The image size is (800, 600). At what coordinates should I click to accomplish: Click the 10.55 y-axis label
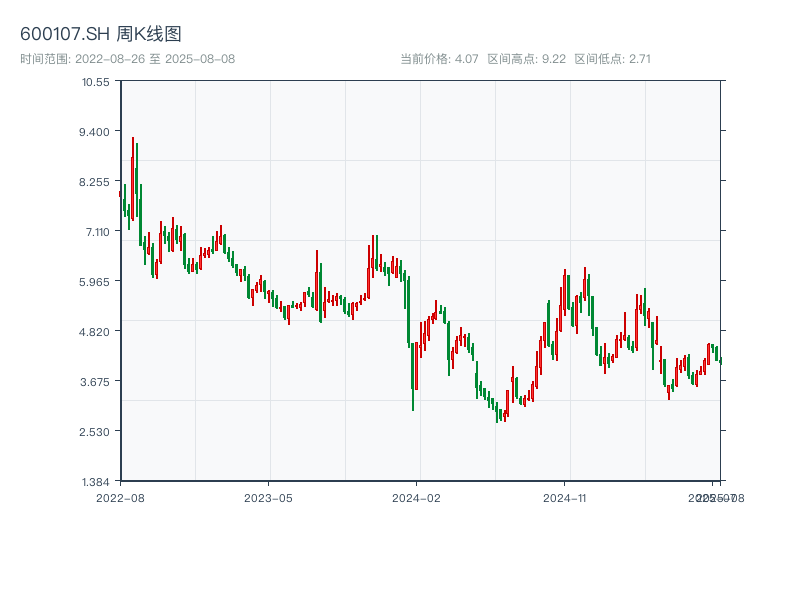96,82
